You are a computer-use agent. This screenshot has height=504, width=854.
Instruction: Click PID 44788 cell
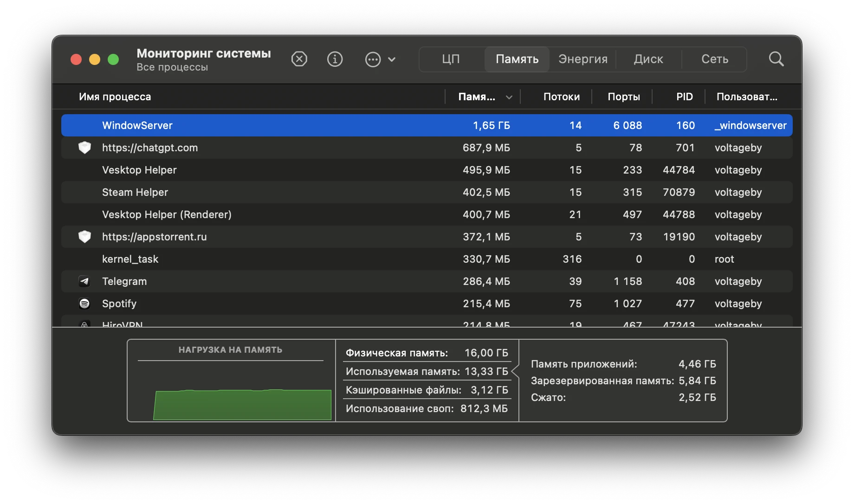679,214
